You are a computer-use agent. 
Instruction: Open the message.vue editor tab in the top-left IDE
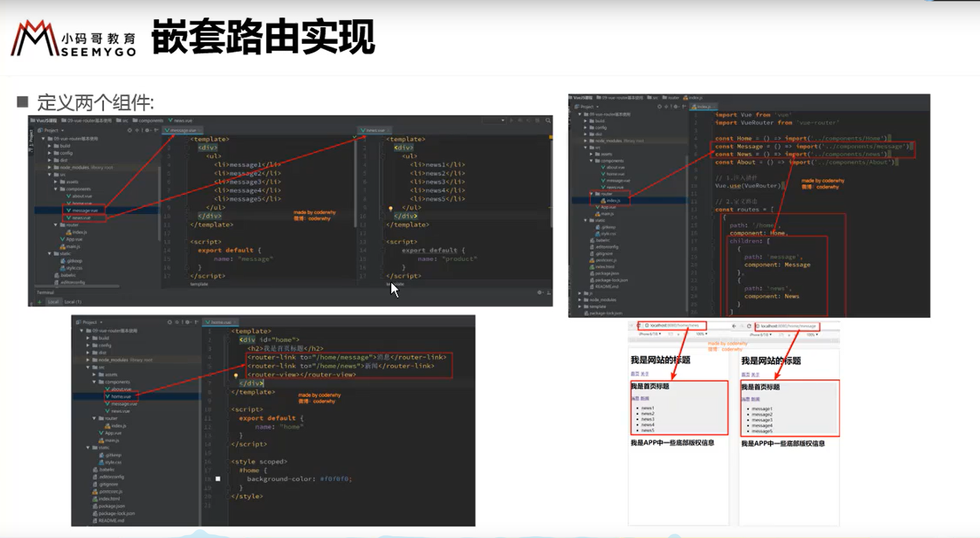click(182, 130)
